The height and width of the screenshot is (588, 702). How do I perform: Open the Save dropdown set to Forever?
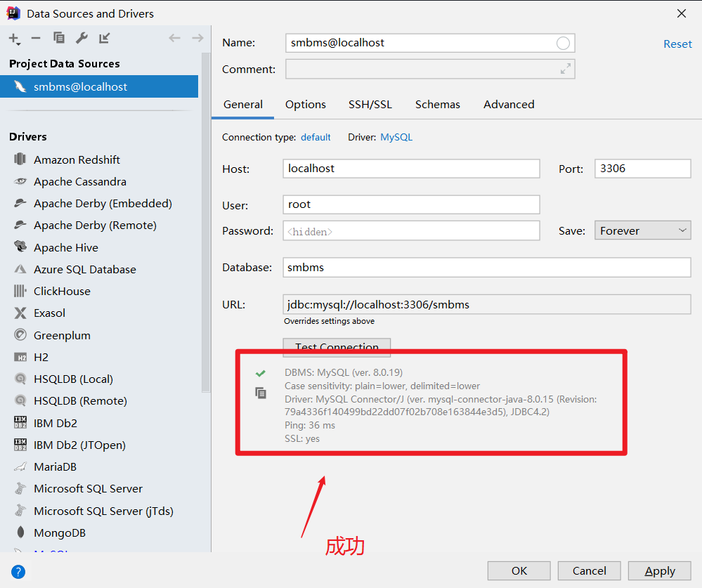pos(642,230)
